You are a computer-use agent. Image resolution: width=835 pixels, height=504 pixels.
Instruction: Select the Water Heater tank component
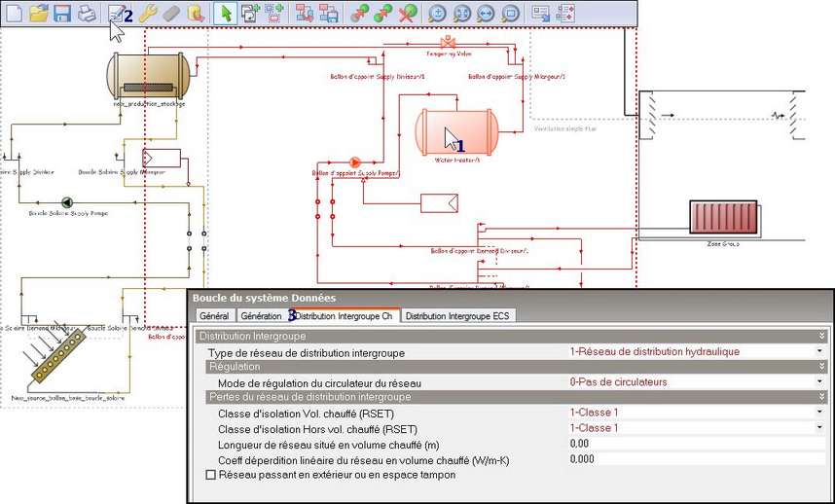click(456, 133)
